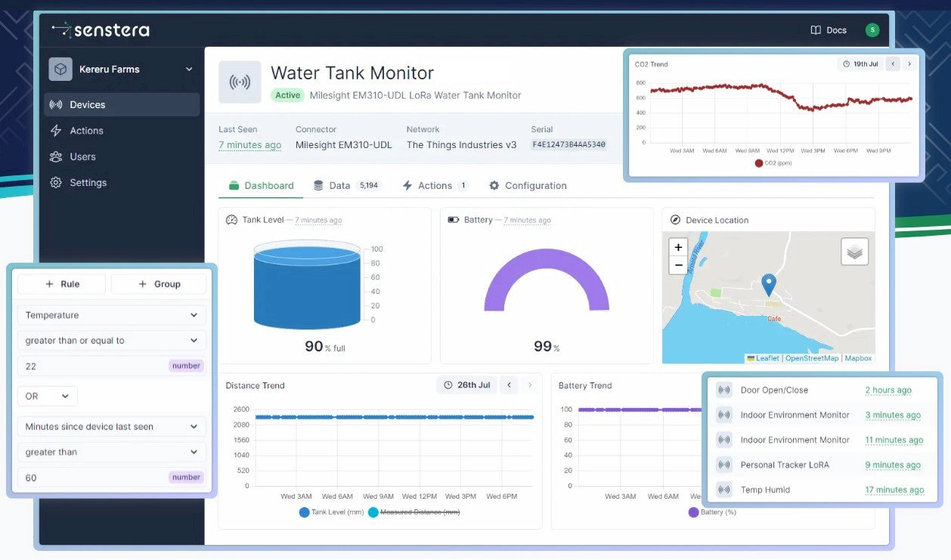Zoom out on the device map
The height and width of the screenshot is (560, 951).
678,265
